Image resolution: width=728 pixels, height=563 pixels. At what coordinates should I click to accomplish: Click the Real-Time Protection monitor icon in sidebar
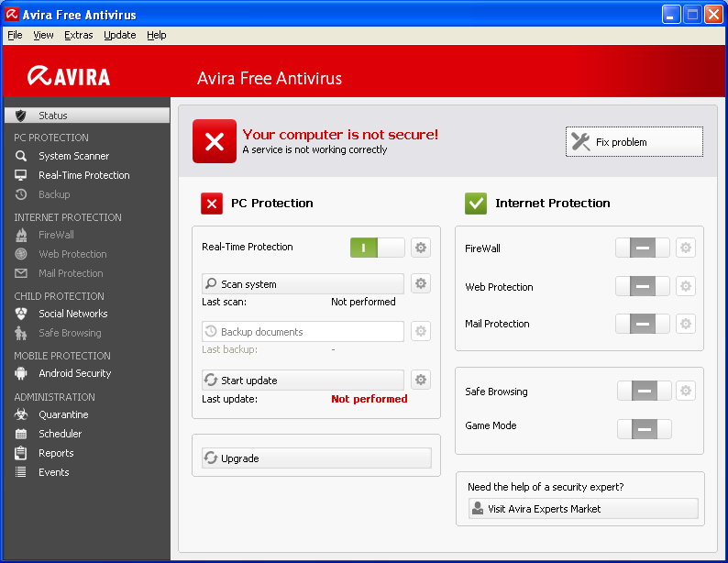tap(21, 175)
